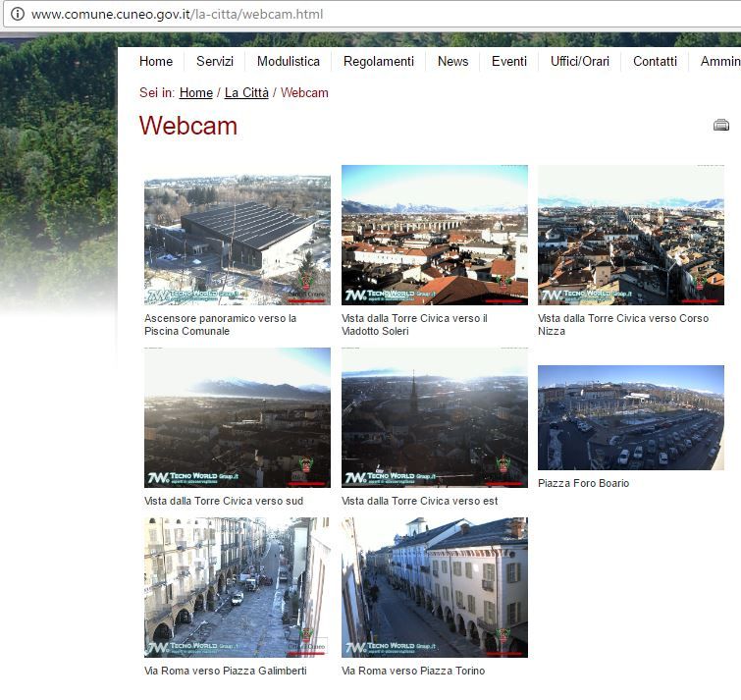
Task: View the Corso Nizza webcam thumbnail
Action: tap(631, 235)
